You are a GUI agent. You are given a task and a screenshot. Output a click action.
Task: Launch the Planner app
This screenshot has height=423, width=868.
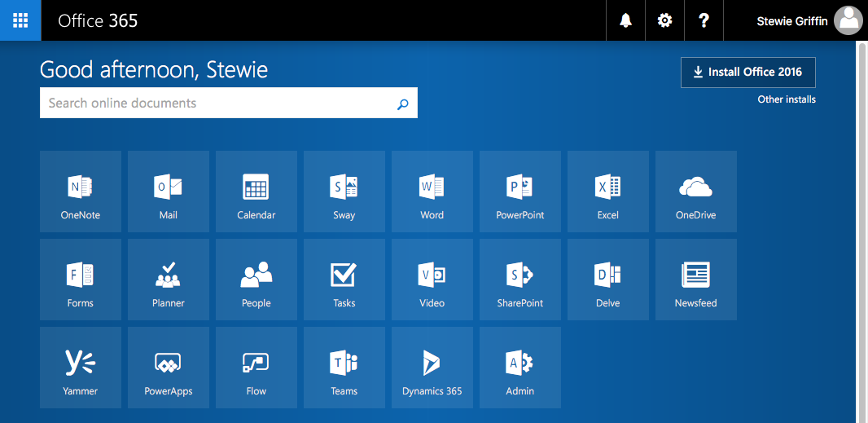(169, 280)
